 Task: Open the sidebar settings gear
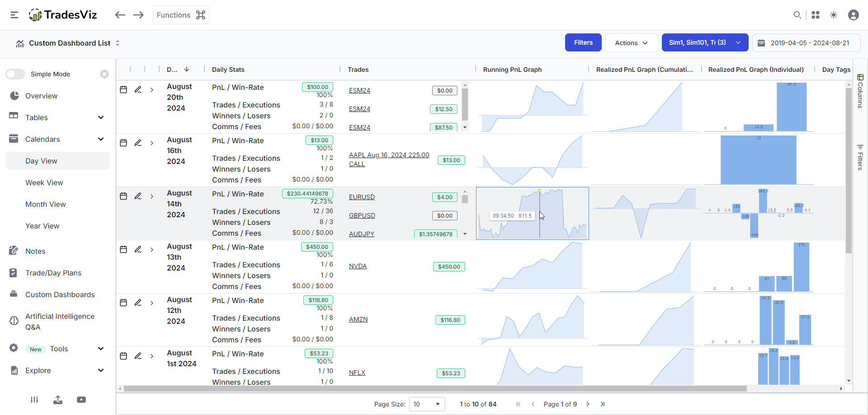point(104,74)
